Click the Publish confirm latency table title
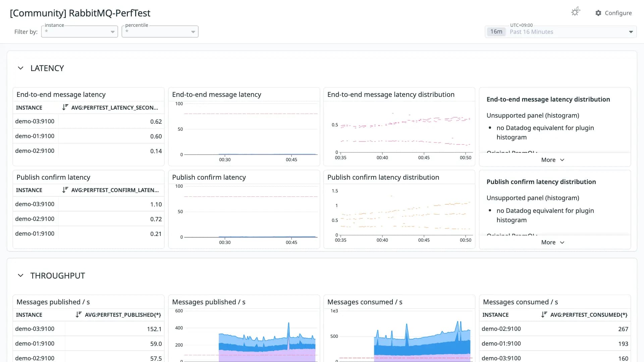This screenshot has width=644, height=362. [x=53, y=177]
